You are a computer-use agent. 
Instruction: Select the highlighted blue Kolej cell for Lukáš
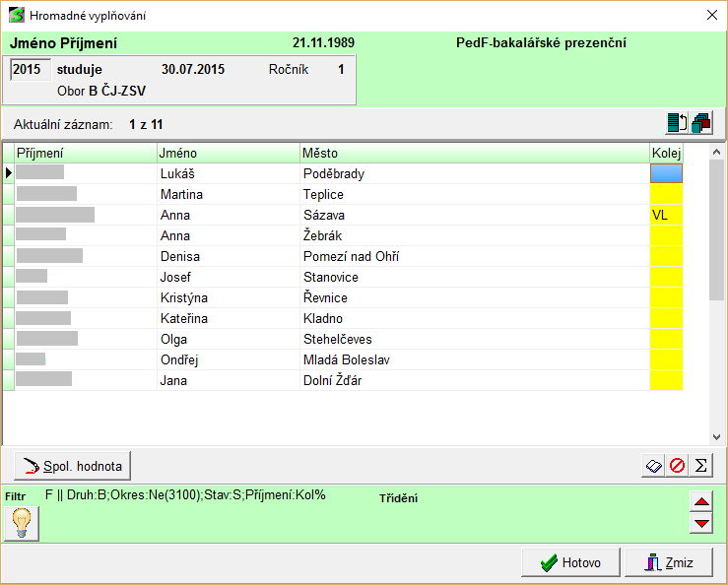coord(666,173)
